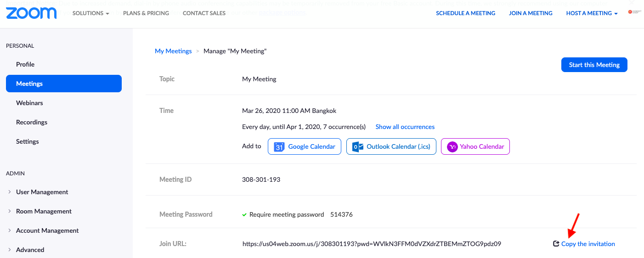Click the Meeting ID 308-301-193

coord(261,179)
